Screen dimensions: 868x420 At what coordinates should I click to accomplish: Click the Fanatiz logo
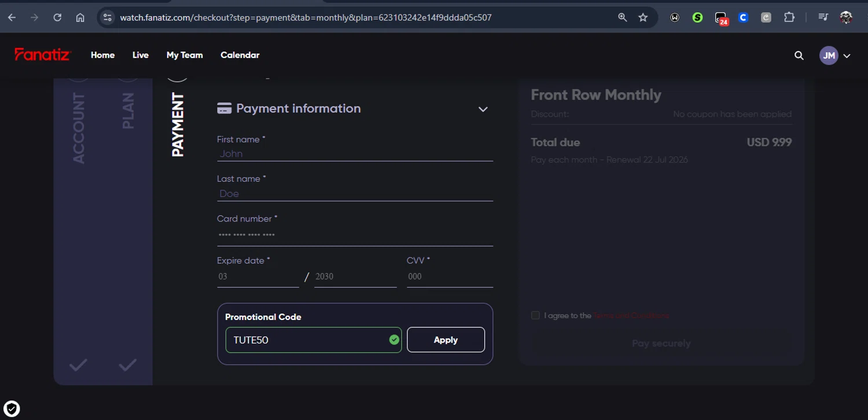click(42, 54)
